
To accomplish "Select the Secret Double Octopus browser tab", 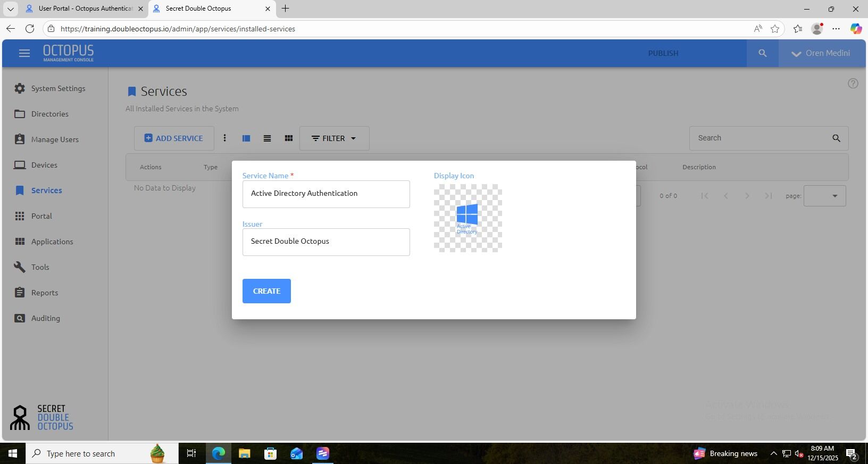I will (x=211, y=9).
